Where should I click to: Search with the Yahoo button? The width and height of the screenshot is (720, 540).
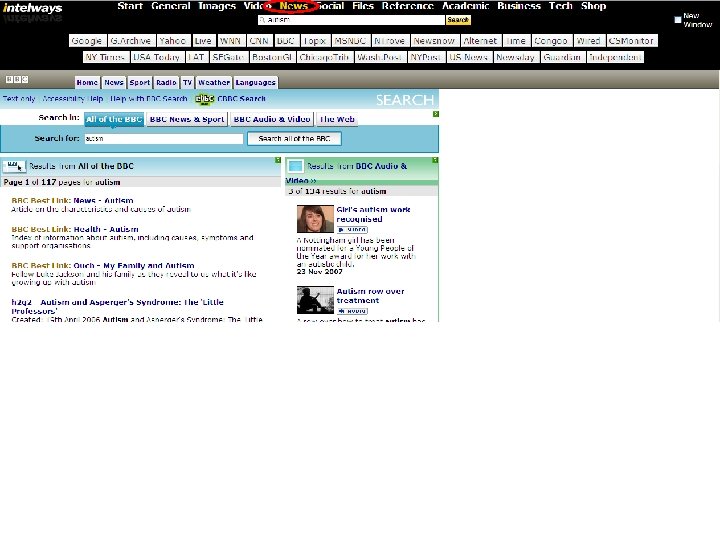click(x=173, y=41)
